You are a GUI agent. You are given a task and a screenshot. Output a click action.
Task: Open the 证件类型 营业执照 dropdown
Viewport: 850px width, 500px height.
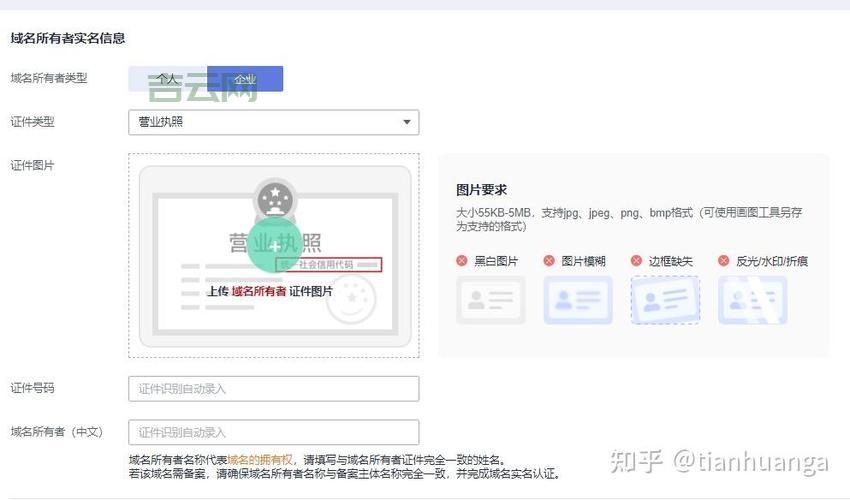click(274, 122)
